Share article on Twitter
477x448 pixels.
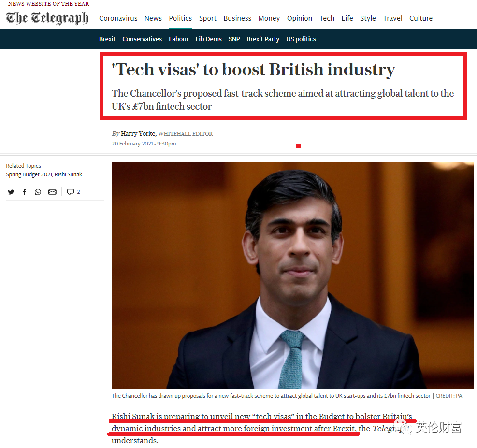(x=11, y=192)
